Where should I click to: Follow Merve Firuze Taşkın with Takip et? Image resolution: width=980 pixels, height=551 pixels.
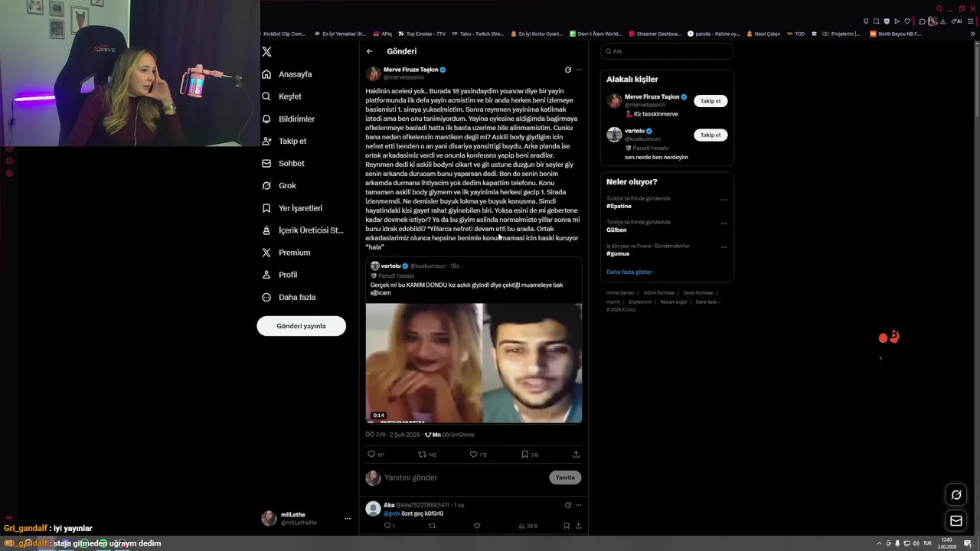710,101
